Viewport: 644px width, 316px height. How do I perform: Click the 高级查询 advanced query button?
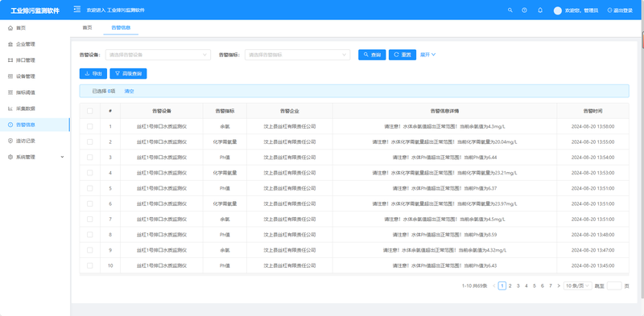(x=128, y=73)
